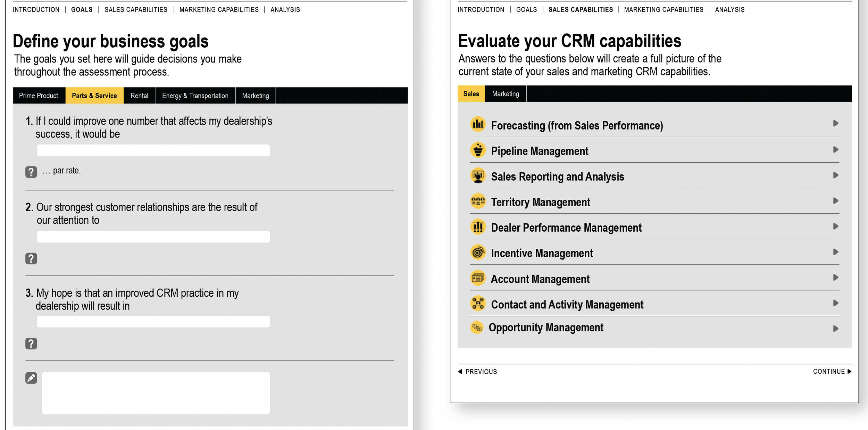Viewport: 868px width, 430px height.
Task: Click the Pipeline Management funnel icon
Action: pyautogui.click(x=478, y=150)
